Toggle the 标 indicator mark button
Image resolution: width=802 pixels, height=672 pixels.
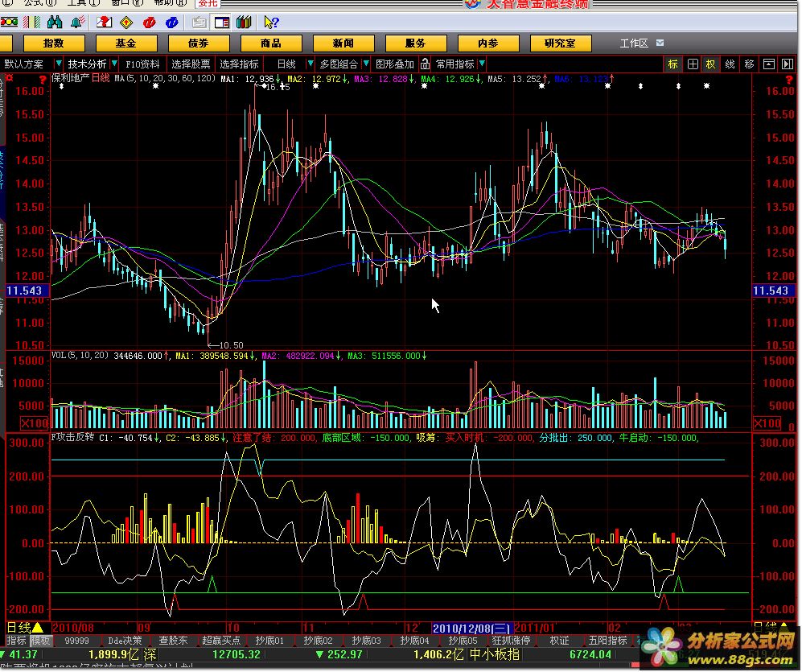pos(673,64)
